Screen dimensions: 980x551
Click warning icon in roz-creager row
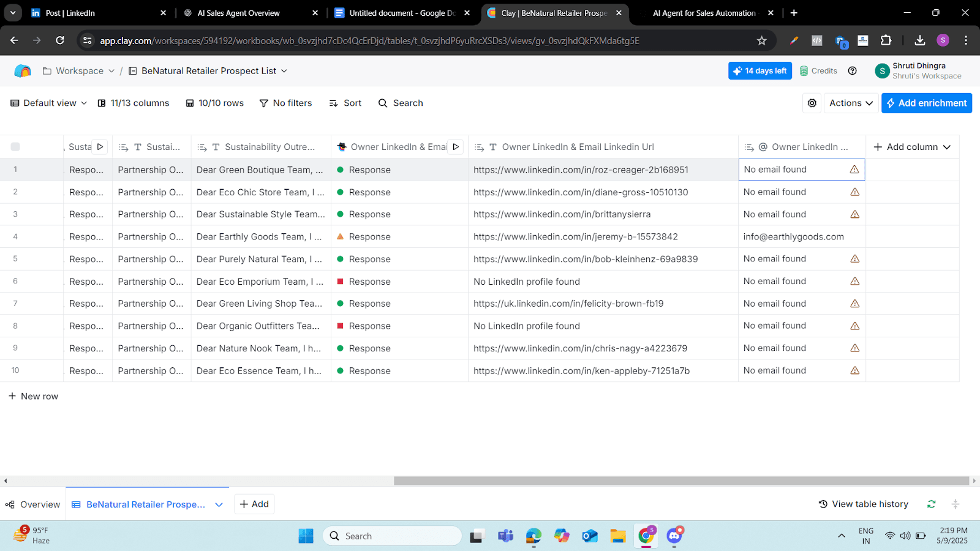[x=854, y=170]
